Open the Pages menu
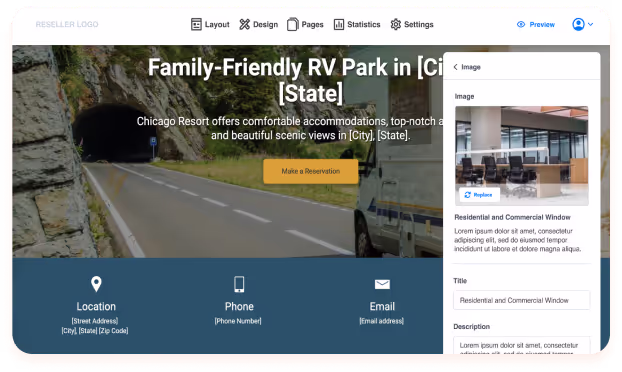 [305, 24]
